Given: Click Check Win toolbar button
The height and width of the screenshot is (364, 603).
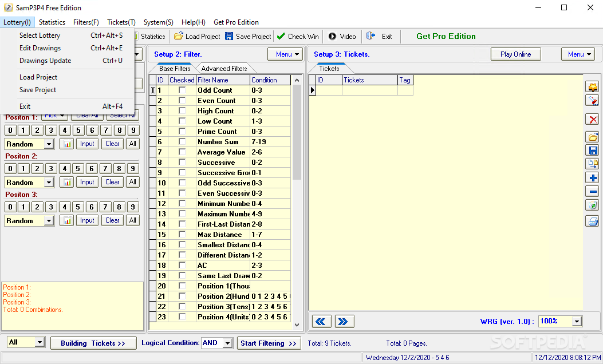Looking at the screenshot, I should pyautogui.click(x=298, y=37).
